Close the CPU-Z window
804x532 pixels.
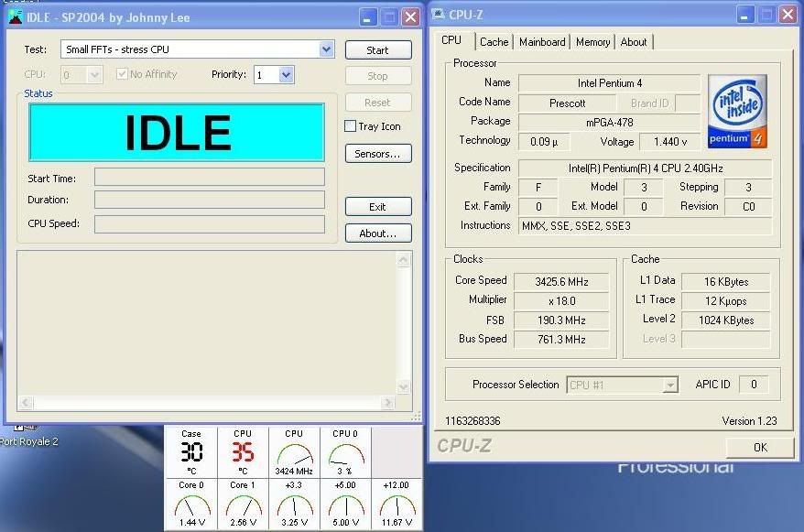[788, 15]
